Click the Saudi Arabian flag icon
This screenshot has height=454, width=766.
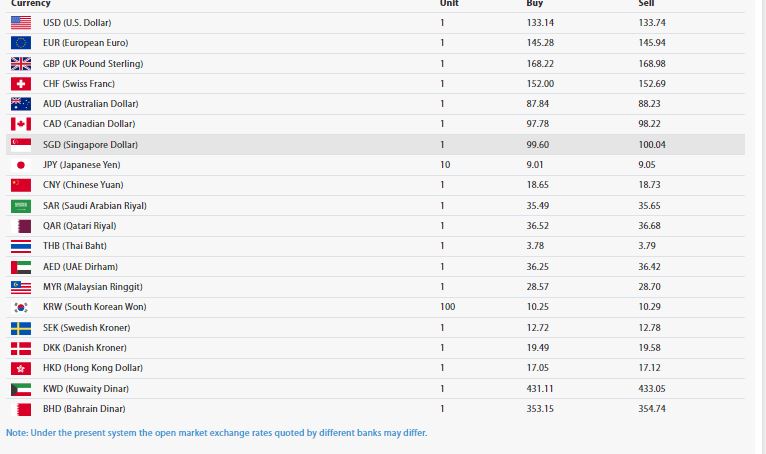pyautogui.click(x=21, y=206)
